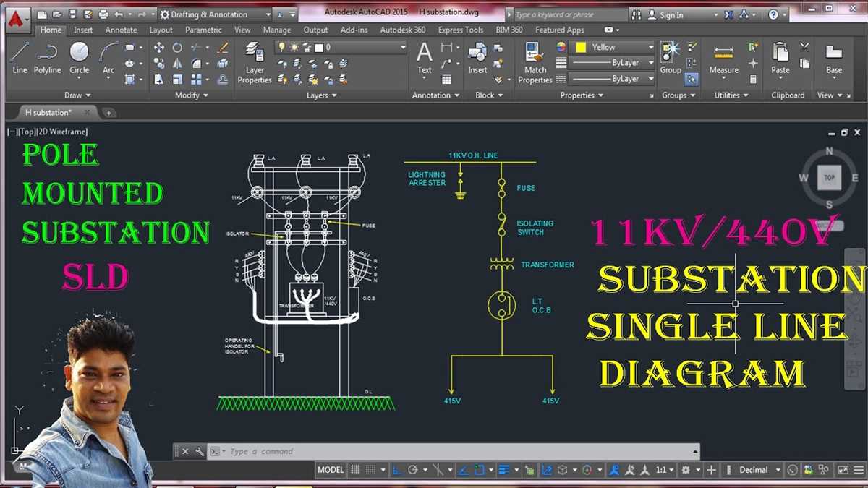Switch to the Manage ribbon tab
The width and height of the screenshot is (868, 488).
click(277, 30)
